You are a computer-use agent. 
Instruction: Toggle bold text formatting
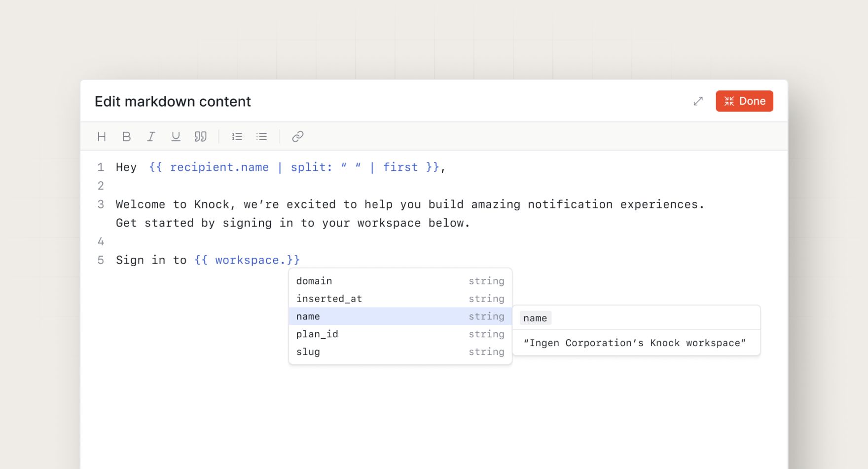pos(127,136)
